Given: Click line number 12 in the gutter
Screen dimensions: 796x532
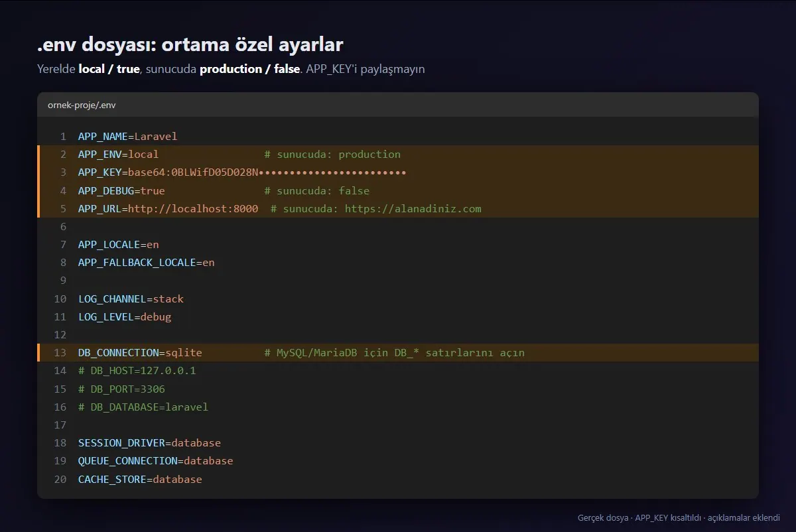Looking at the screenshot, I should click(60, 335).
